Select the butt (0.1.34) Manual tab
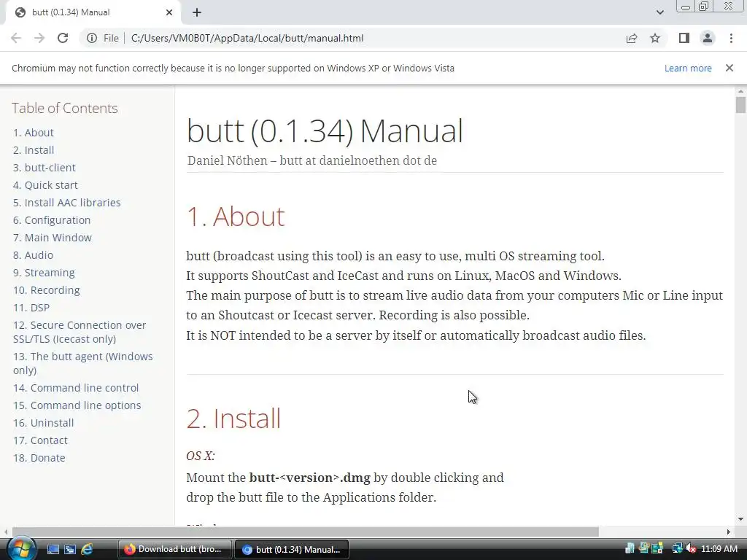Viewport: 747px width, 560px height. point(93,12)
